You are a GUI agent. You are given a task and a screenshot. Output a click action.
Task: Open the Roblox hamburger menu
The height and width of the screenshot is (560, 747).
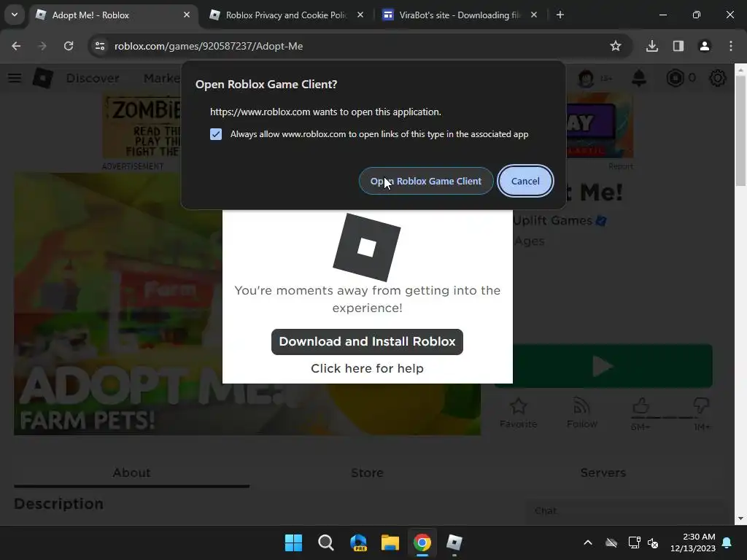click(15, 78)
